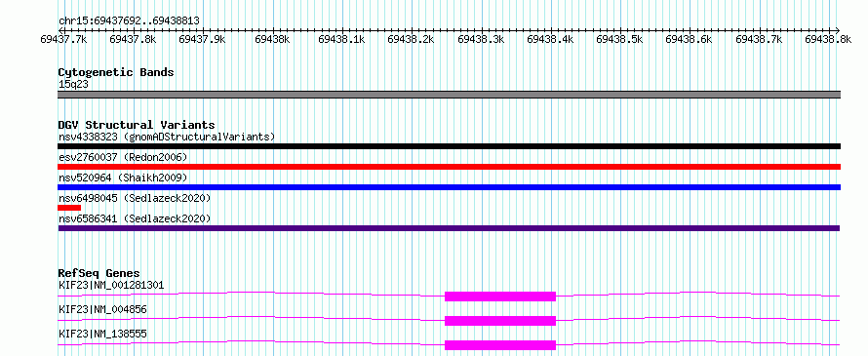Click the 69438k ruler tick label

click(272, 39)
